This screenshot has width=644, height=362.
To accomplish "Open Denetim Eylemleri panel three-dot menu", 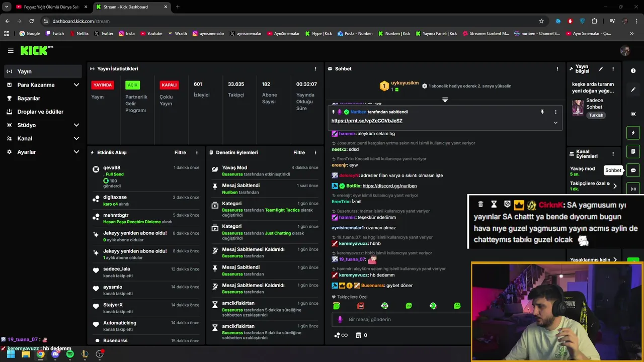I will [315, 152].
